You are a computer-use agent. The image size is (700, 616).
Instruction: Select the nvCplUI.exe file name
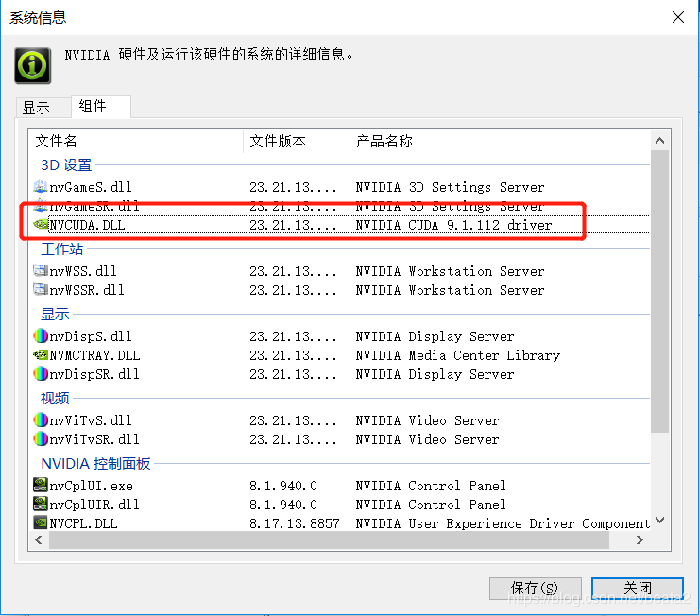tap(91, 486)
